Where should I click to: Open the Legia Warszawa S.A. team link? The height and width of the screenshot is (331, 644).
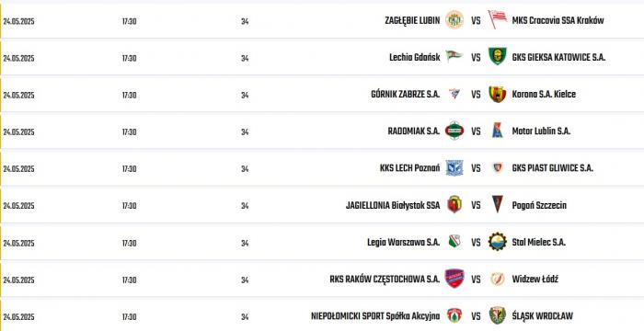click(x=403, y=243)
